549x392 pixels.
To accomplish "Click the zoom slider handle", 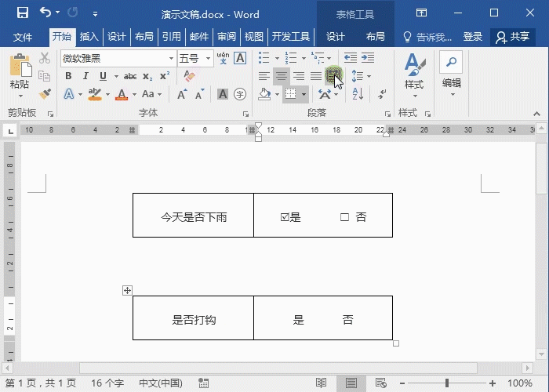I will 447,383.
